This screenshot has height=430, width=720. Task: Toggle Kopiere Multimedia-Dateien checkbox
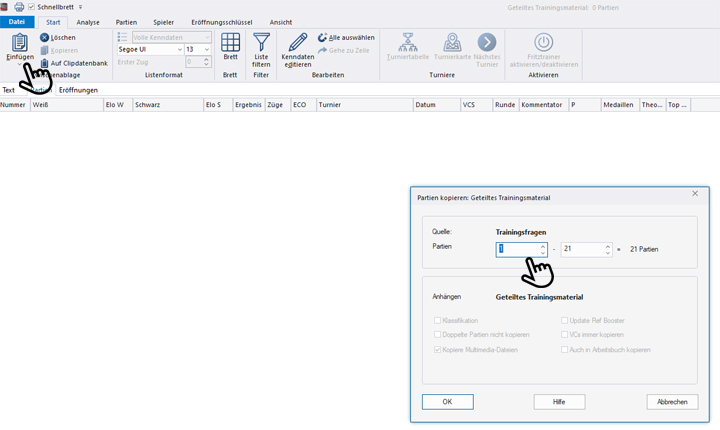point(438,349)
